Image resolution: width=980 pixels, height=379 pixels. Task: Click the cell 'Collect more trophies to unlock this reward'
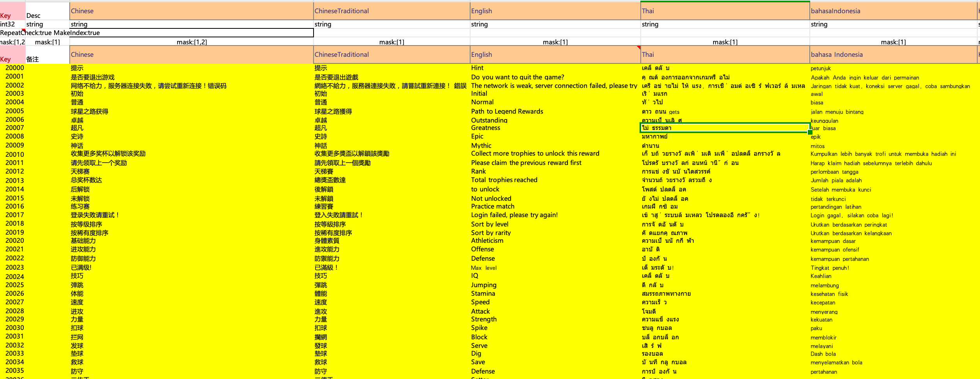pos(555,153)
